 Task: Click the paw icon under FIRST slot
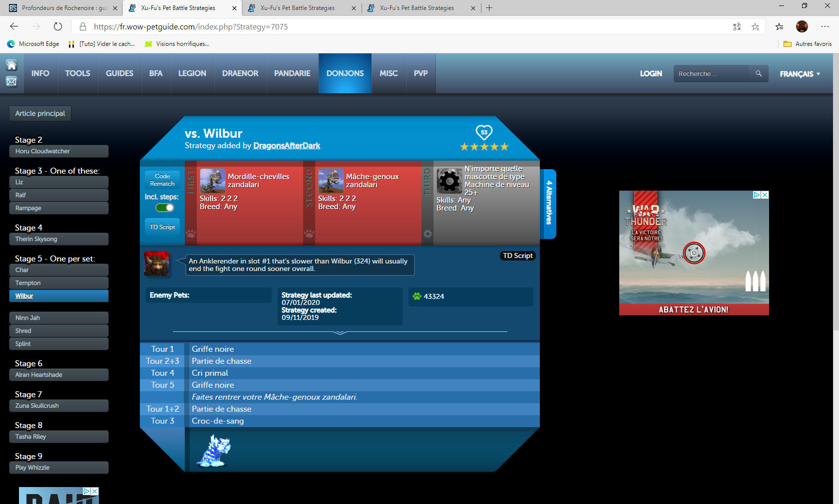[191, 234]
